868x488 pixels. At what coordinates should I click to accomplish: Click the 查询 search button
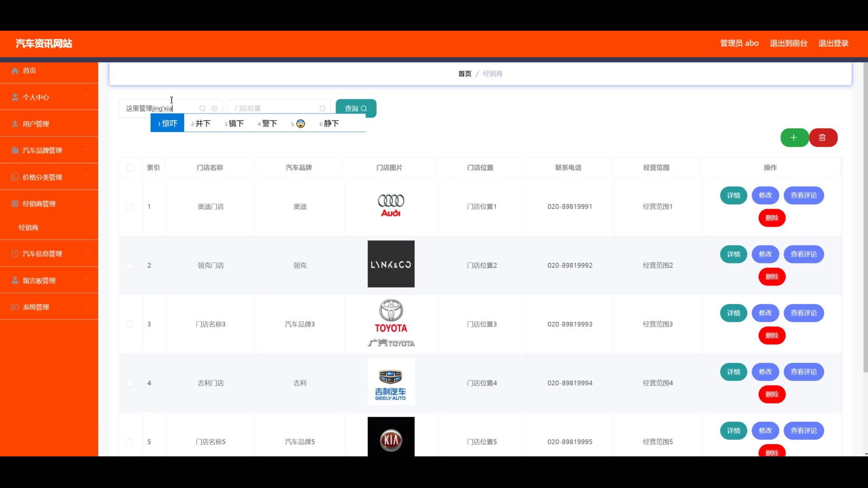(356, 108)
